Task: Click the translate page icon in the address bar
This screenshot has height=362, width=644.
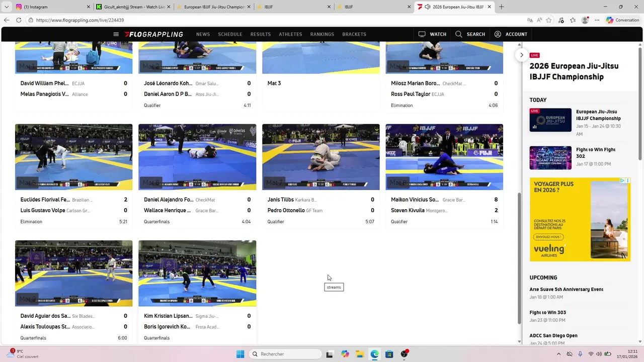Action: 530,20
